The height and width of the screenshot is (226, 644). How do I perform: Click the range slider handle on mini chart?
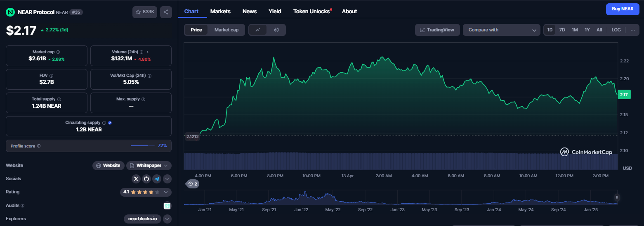tap(617, 197)
